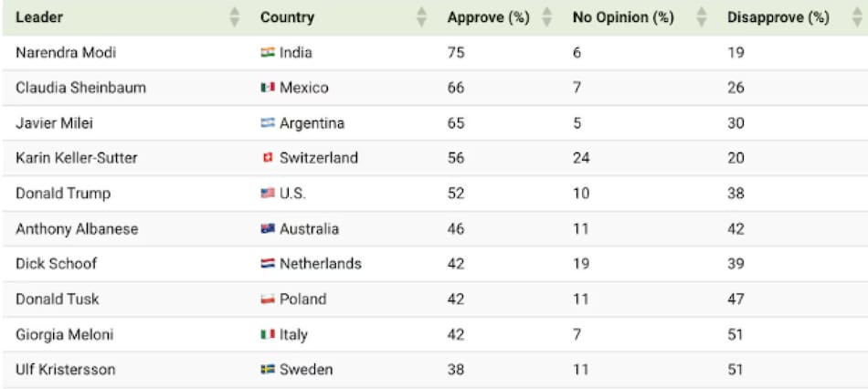
Task: Click the Poland flag icon
Action: (x=268, y=300)
